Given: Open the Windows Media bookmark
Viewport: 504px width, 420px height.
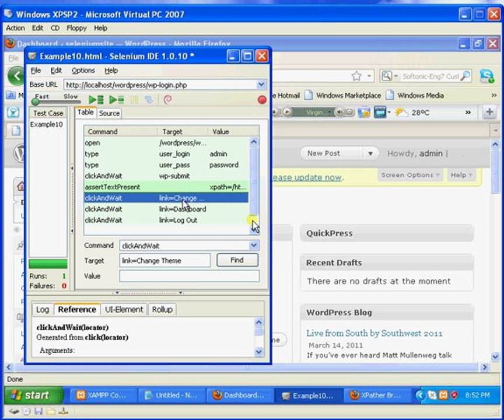Looking at the screenshot, I should click(415, 96).
